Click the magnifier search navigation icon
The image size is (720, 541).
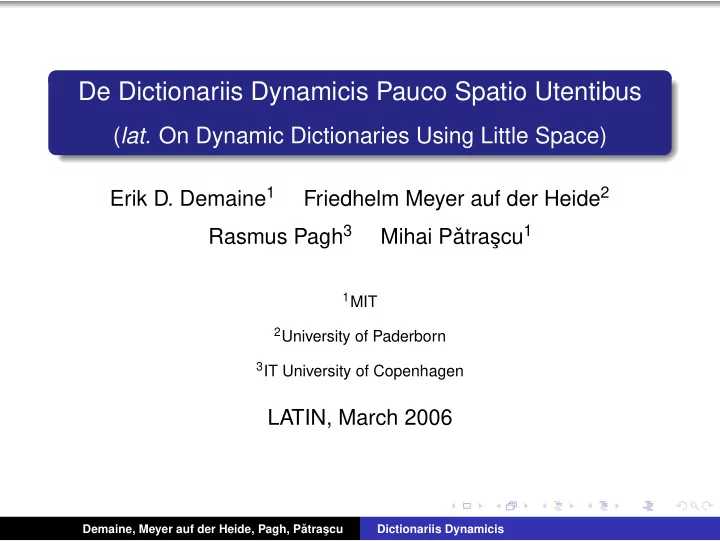click(694, 506)
